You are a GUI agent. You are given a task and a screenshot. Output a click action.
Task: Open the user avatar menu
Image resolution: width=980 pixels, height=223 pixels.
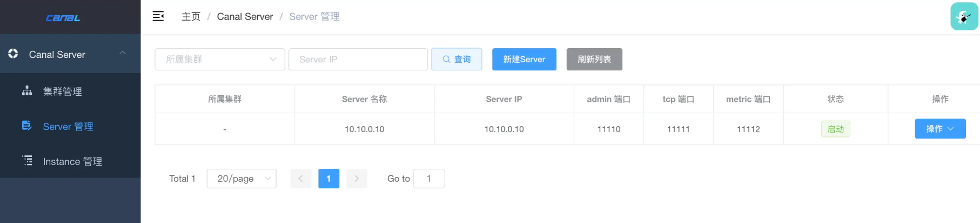pyautogui.click(x=964, y=16)
